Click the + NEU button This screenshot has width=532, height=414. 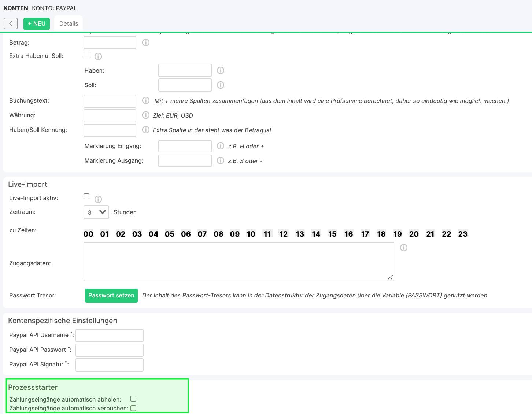pyautogui.click(x=37, y=23)
